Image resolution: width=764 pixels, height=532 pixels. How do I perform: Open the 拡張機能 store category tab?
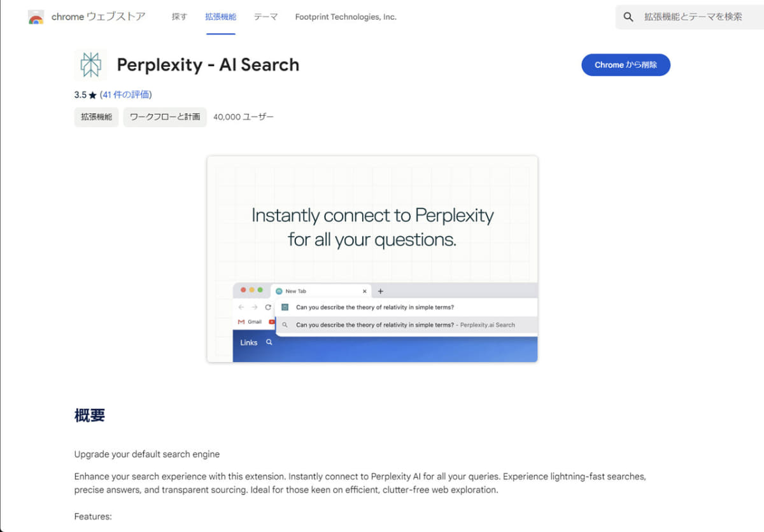[220, 17]
